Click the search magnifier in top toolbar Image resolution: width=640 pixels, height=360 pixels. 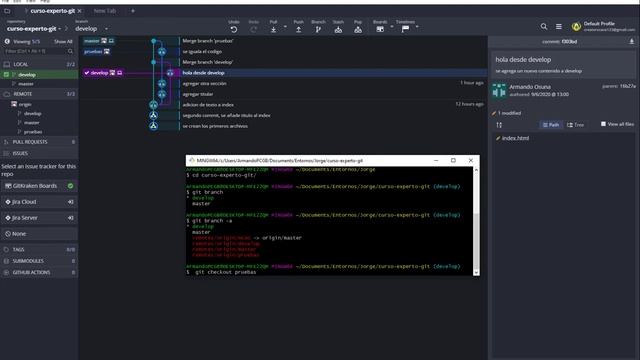click(544, 26)
